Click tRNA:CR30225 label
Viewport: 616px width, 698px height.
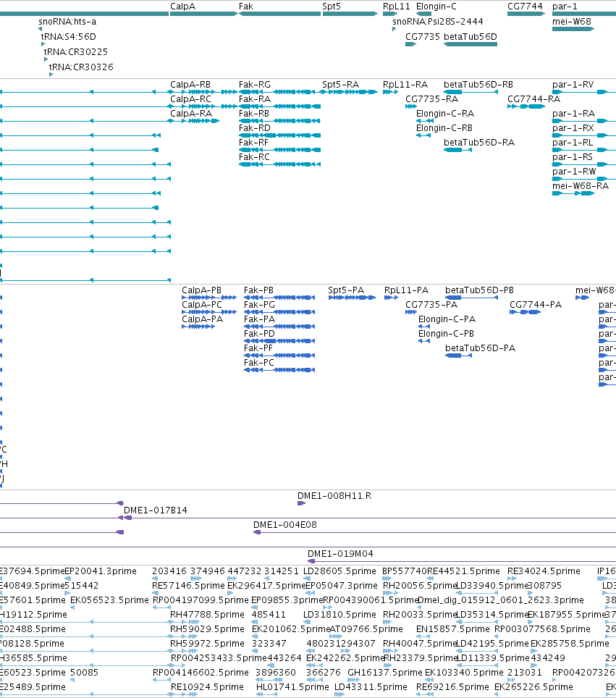[x=76, y=51]
